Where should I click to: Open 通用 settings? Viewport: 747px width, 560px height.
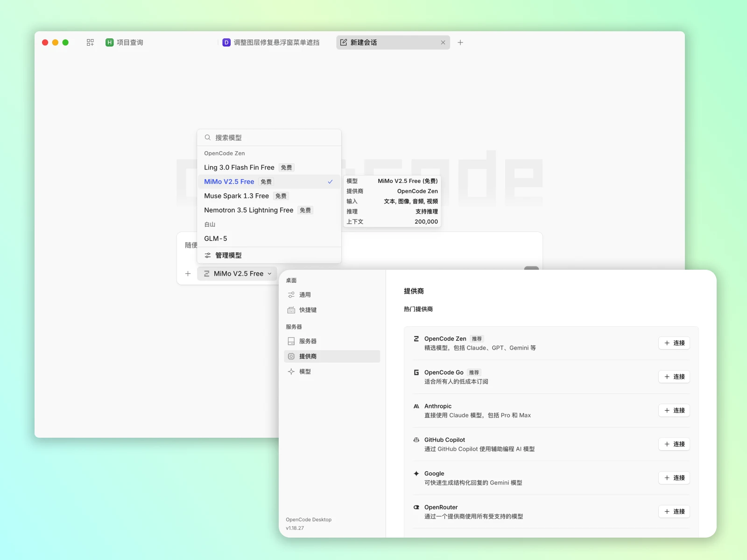(332, 295)
